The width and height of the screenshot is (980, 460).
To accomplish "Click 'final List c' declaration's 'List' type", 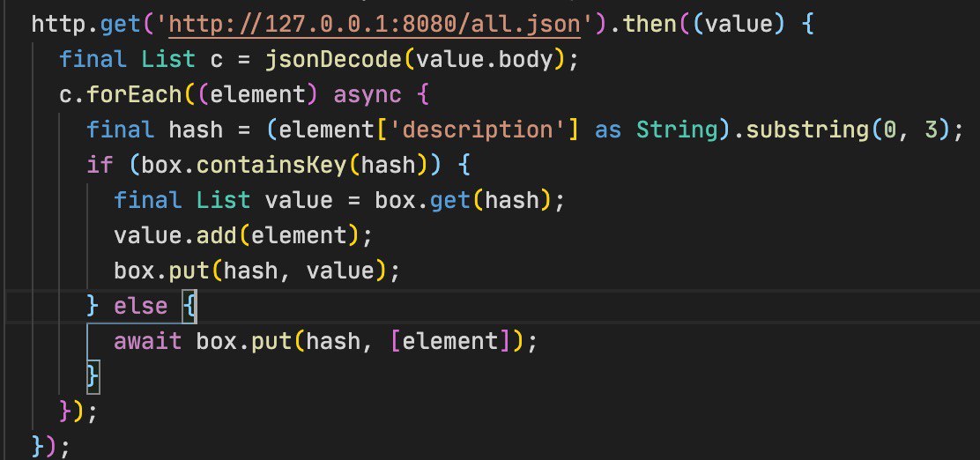I will [x=168, y=60].
